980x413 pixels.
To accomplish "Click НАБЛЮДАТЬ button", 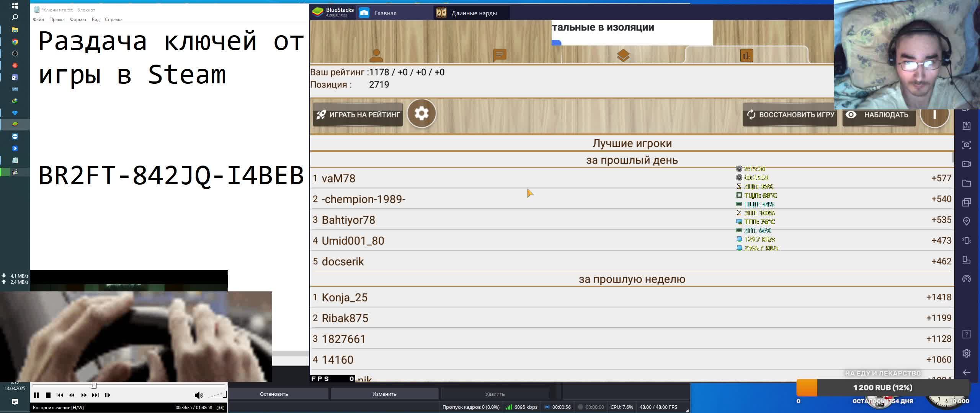I will [x=879, y=115].
